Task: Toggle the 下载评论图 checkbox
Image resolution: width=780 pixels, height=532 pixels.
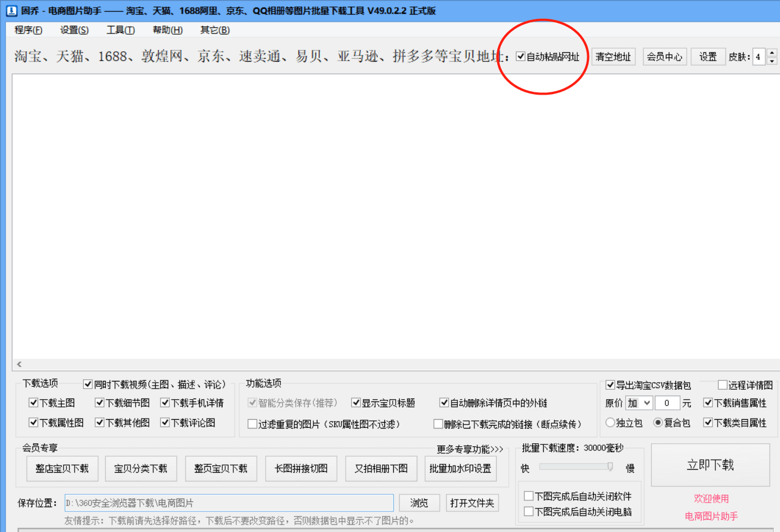Action: click(165, 423)
